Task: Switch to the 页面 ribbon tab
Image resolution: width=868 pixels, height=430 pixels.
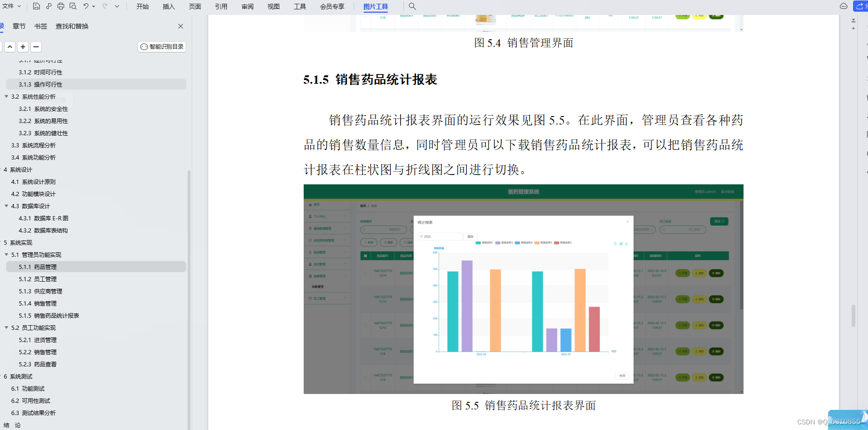Action: pos(195,7)
